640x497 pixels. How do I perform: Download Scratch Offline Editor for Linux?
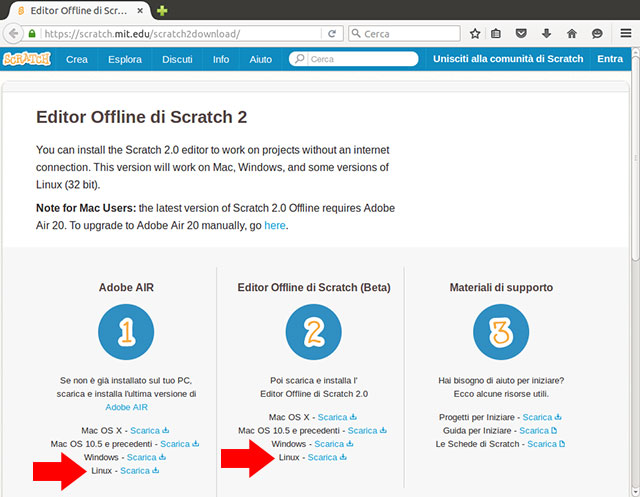(327, 457)
